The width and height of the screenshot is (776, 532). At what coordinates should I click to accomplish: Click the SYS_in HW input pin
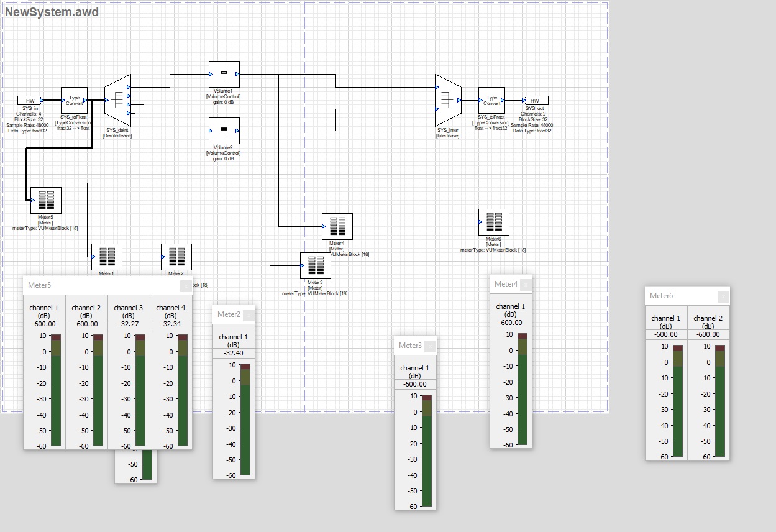(x=29, y=100)
